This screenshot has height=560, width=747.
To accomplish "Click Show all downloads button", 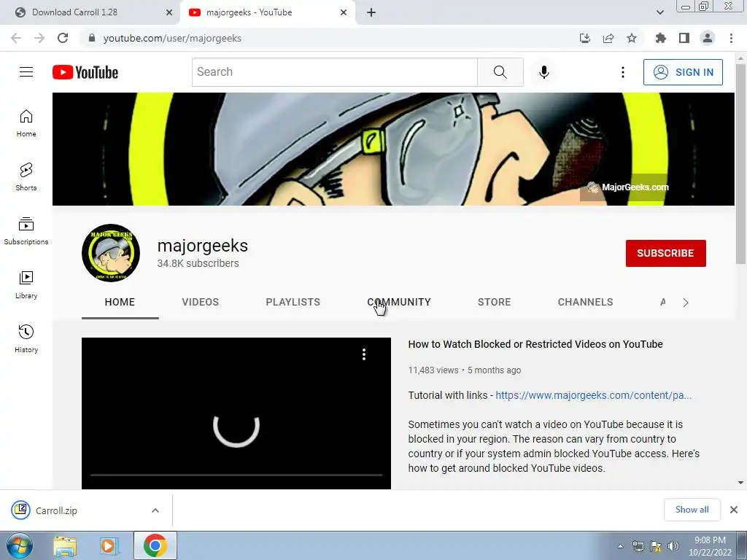I will 692,510.
